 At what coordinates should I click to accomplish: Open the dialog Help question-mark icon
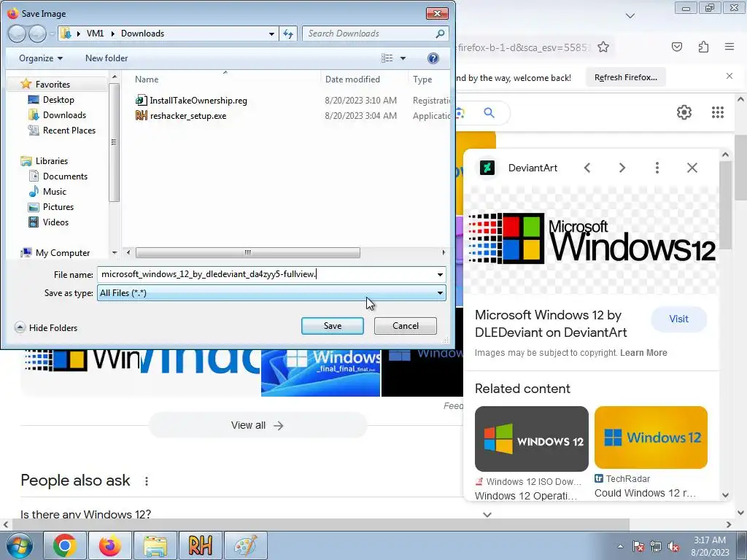[x=433, y=58]
